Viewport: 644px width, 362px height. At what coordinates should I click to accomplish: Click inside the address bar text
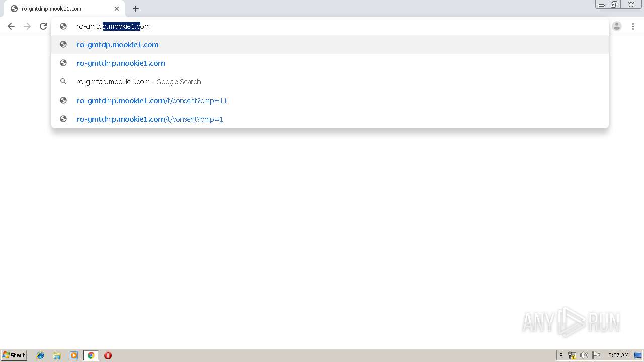[x=113, y=26]
